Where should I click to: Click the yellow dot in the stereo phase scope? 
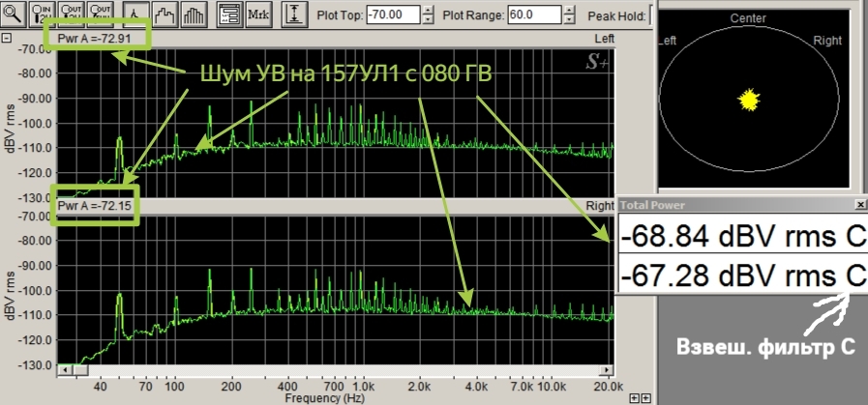click(x=749, y=101)
